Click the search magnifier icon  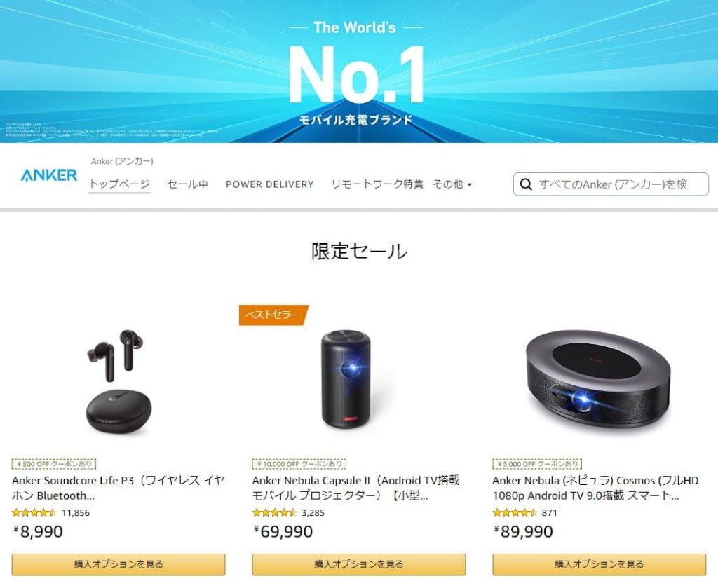click(526, 184)
